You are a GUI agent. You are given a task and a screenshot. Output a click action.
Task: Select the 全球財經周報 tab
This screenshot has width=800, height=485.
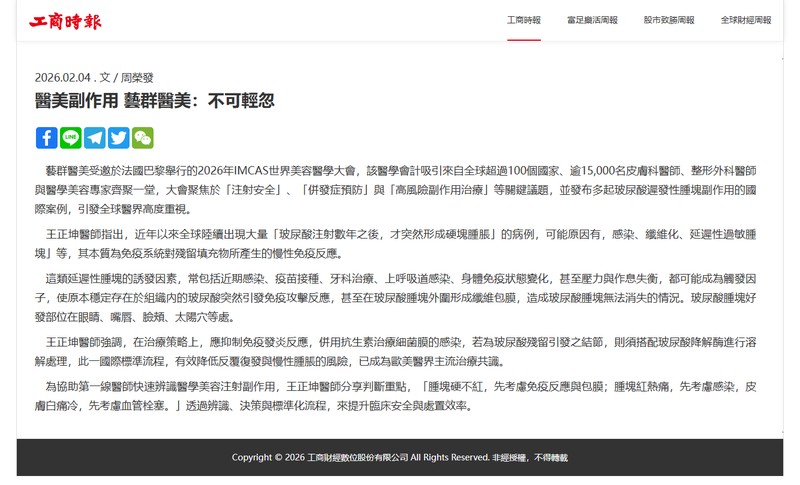(746, 20)
